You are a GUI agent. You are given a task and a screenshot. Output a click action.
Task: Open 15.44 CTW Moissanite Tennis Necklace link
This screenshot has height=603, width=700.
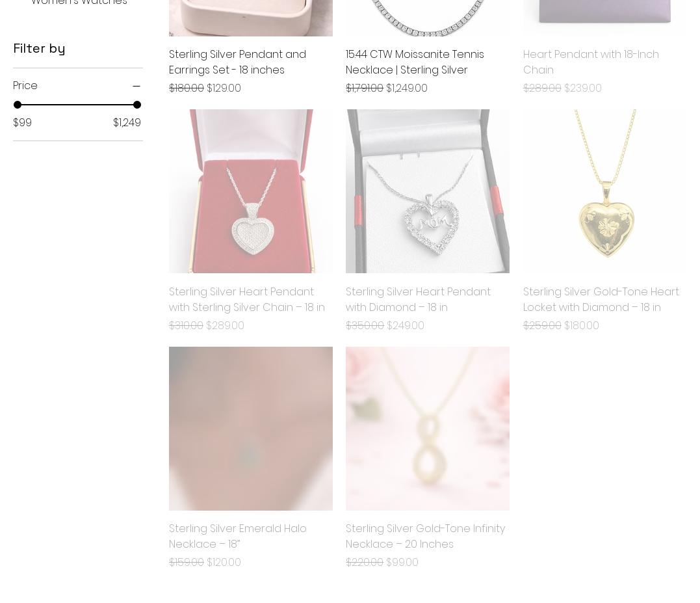[x=414, y=62]
